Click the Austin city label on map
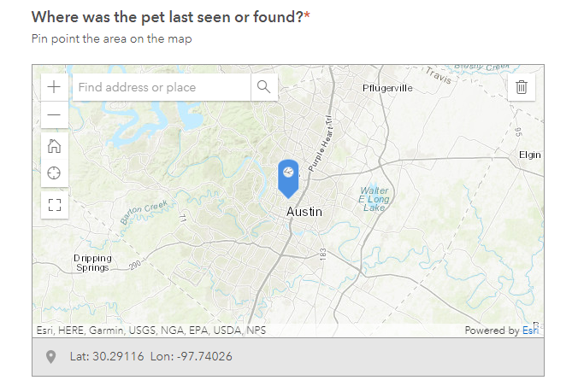 pos(304,212)
